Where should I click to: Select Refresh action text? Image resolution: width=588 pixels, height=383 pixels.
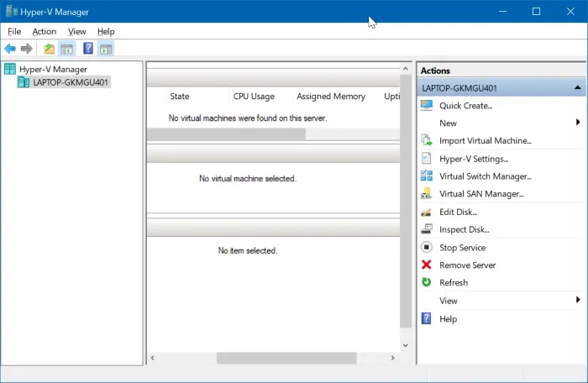tap(454, 282)
